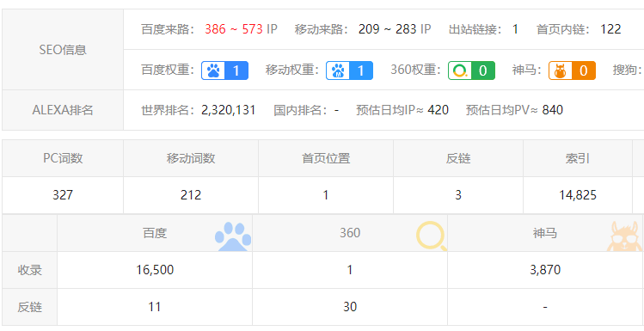The height and width of the screenshot is (331, 644).
Task: Click the 360 magnifier logo in header
Action: pyautogui.click(x=432, y=236)
